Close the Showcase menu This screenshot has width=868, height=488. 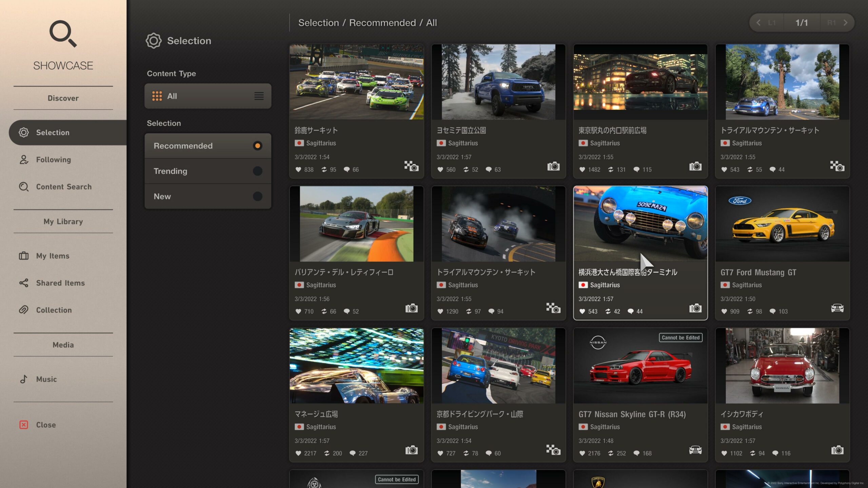pos(46,425)
